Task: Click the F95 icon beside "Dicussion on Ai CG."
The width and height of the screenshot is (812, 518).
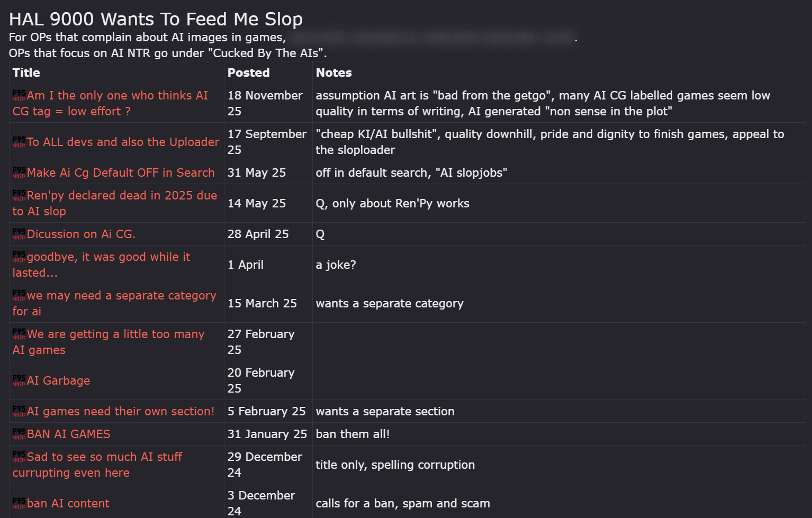Action: click(x=19, y=234)
